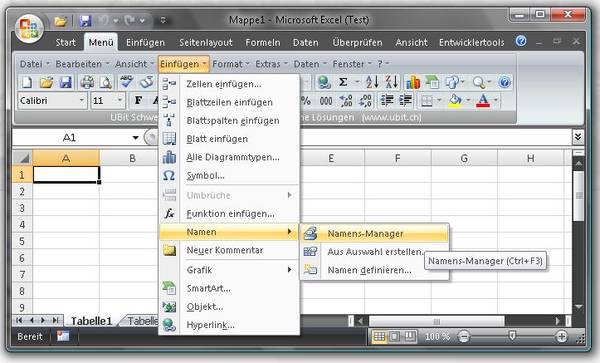Click Namens-Manager in the Namen submenu

click(375, 233)
